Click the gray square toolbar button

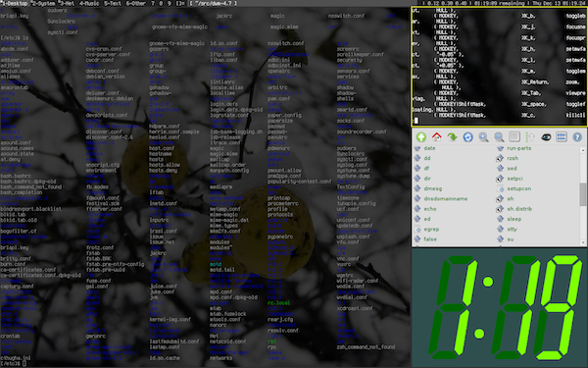pos(514,136)
